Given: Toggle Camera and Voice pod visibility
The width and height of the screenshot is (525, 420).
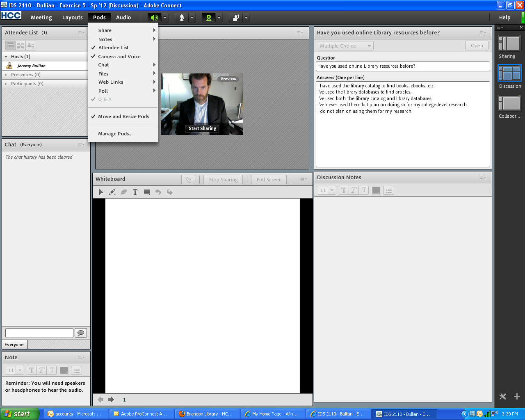Looking at the screenshot, I should pos(119,57).
